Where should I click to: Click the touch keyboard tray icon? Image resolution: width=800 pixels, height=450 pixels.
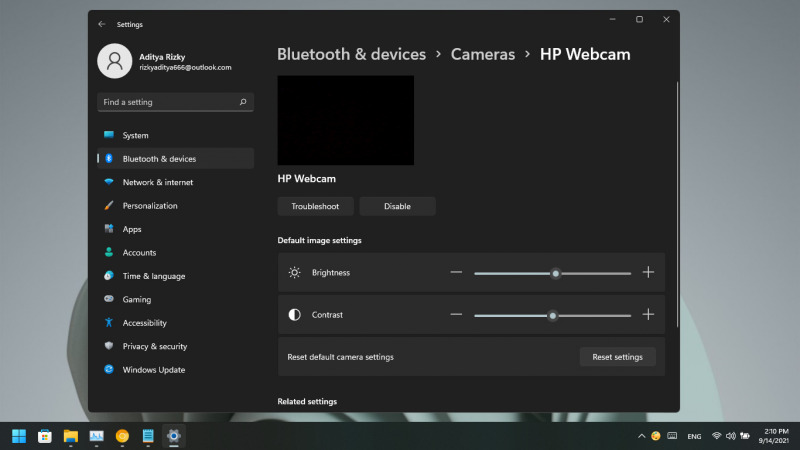[672, 436]
